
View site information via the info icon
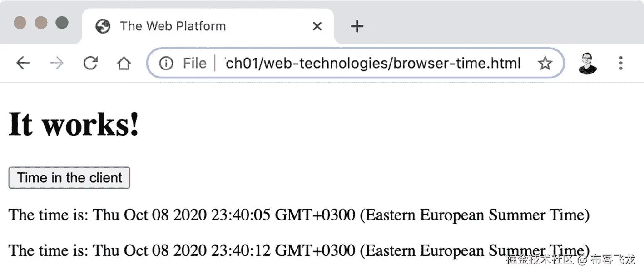[x=166, y=63]
